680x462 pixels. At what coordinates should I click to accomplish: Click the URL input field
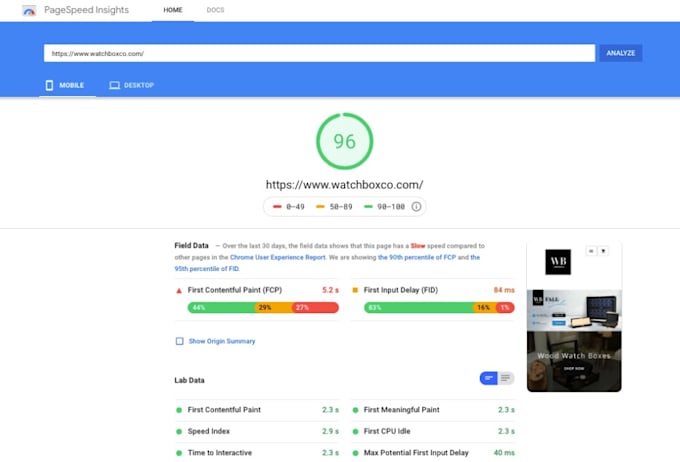pyautogui.click(x=319, y=53)
